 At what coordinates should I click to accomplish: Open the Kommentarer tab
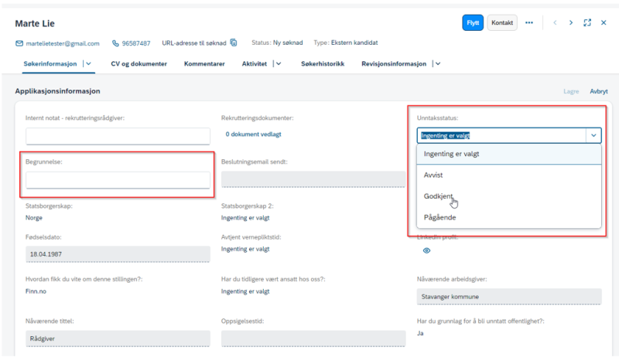tap(204, 64)
